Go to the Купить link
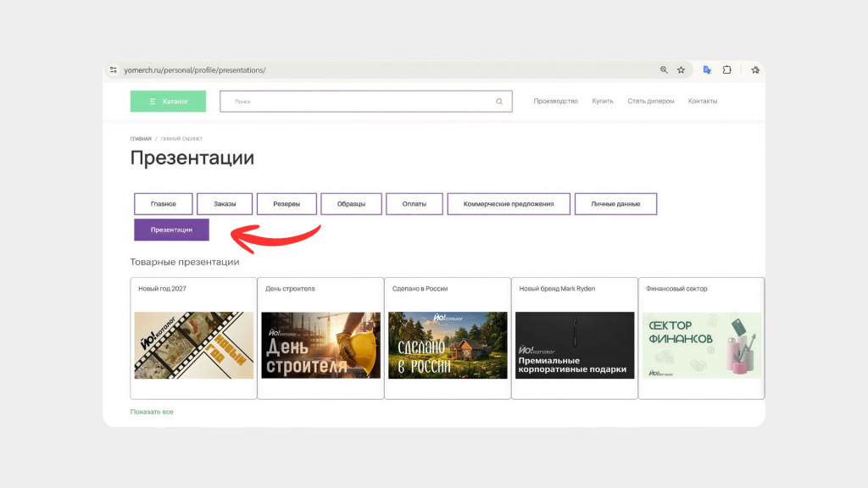 pyautogui.click(x=603, y=102)
